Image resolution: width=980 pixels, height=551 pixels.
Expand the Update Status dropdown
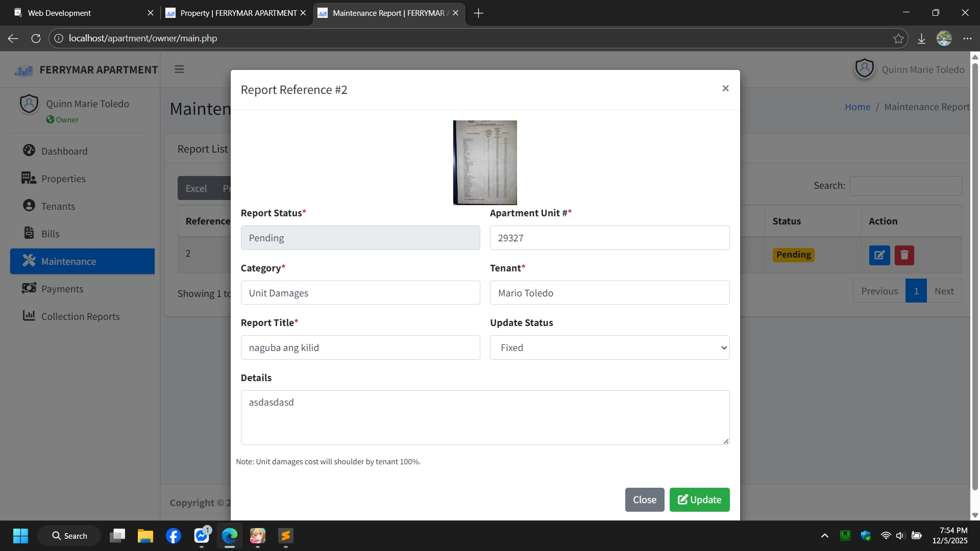(x=609, y=347)
